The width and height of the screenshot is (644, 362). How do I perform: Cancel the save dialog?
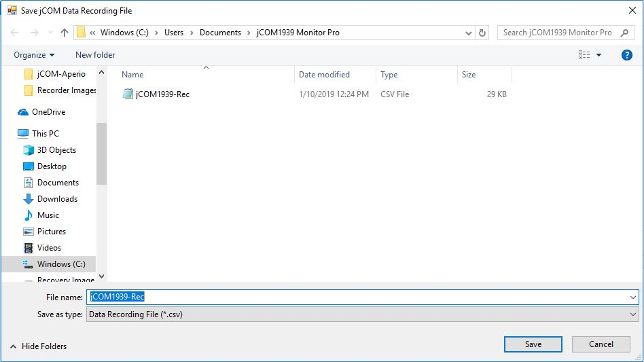tap(601, 344)
